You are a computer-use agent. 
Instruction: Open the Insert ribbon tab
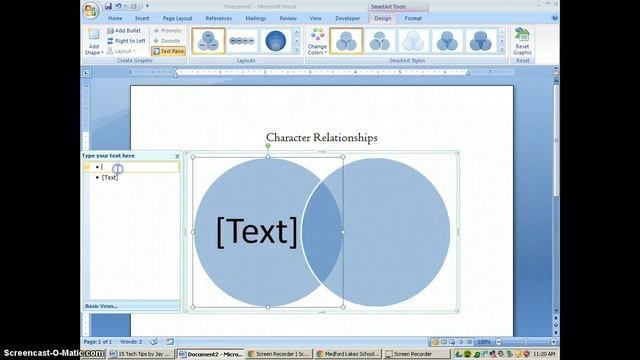(x=142, y=18)
